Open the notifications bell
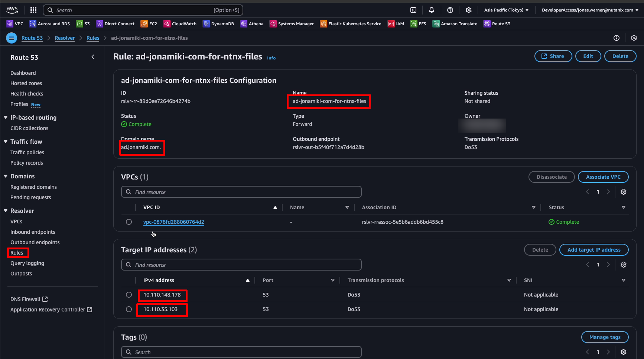This screenshot has width=644, height=359. pos(432,10)
